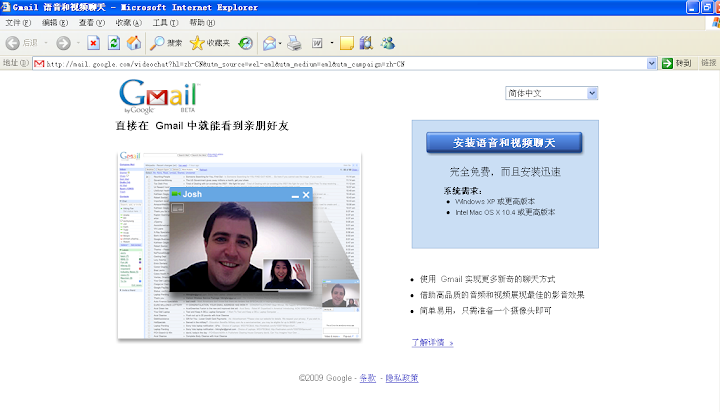
Task: Open the 隐私政策 privacy policy link
Action: point(402,378)
